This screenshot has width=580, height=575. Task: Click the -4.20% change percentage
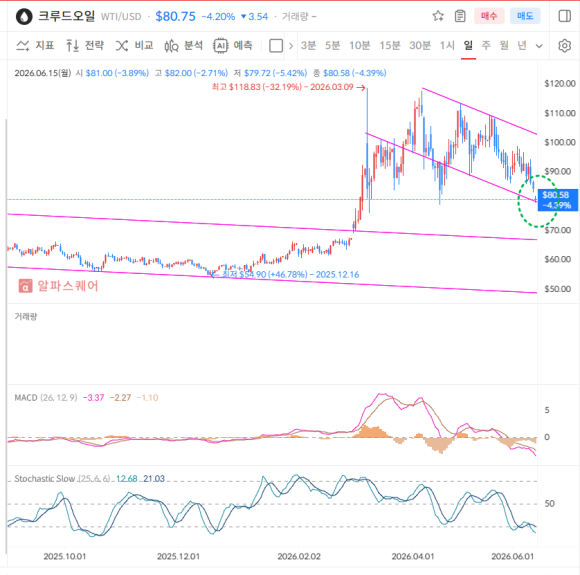point(218,17)
